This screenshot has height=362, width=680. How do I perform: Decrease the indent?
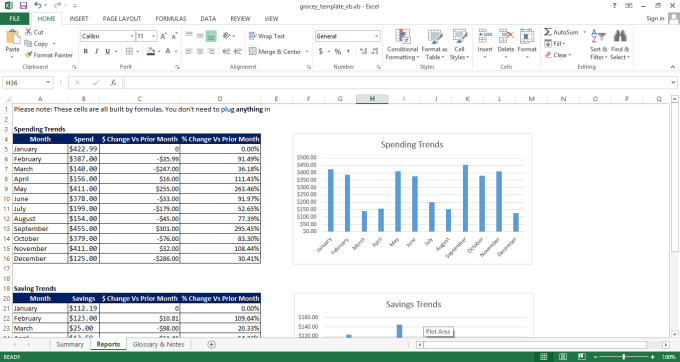click(x=226, y=51)
